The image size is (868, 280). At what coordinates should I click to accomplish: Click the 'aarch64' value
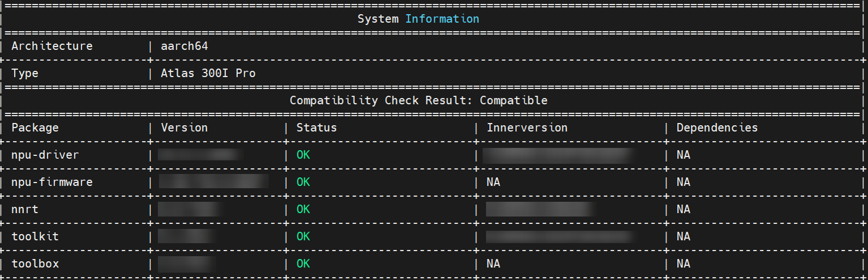point(185,46)
